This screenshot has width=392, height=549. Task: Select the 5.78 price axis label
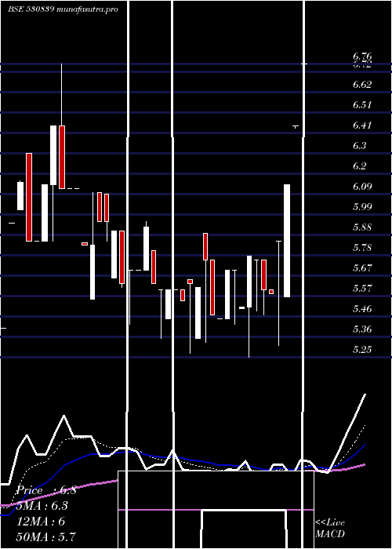coord(362,248)
